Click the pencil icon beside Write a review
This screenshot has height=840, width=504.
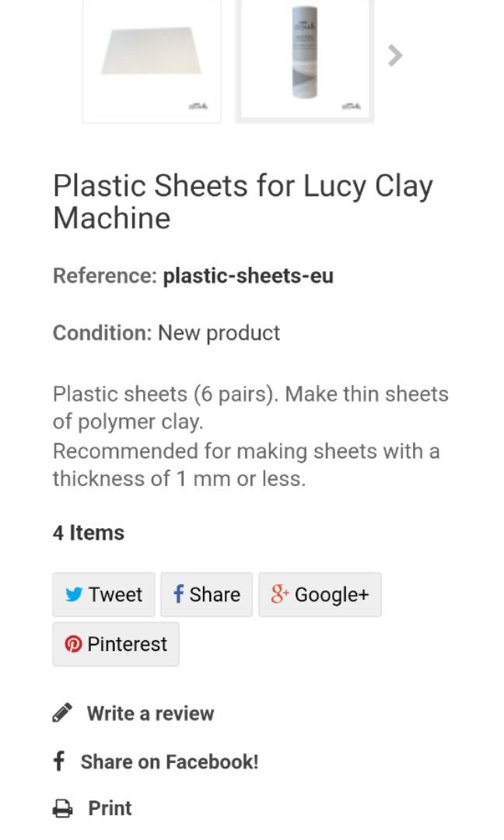[x=62, y=712]
